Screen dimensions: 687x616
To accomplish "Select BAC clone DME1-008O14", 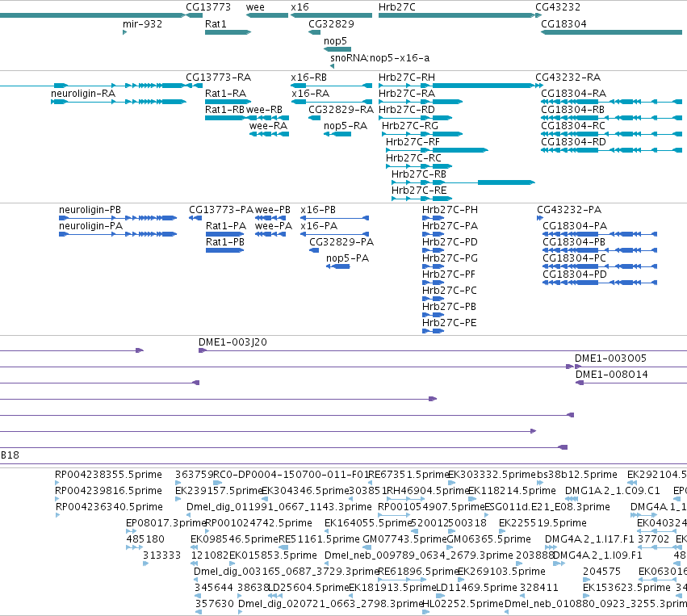I will [x=612, y=375].
